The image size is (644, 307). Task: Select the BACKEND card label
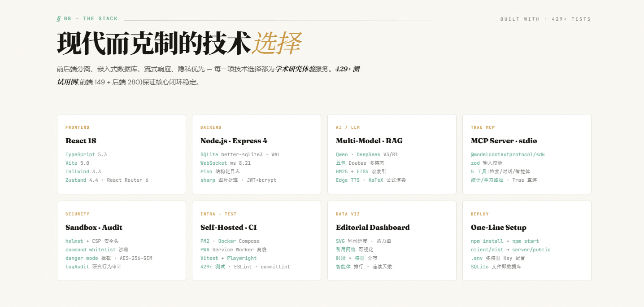211,127
